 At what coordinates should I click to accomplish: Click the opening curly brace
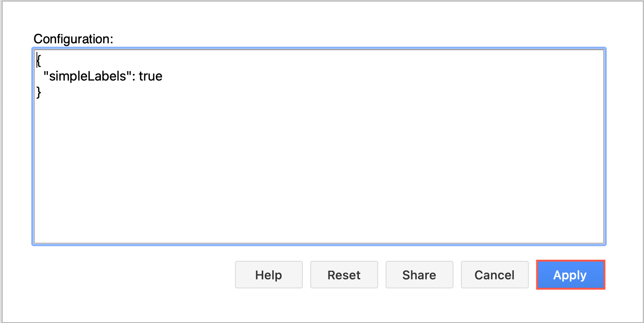click(38, 60)
